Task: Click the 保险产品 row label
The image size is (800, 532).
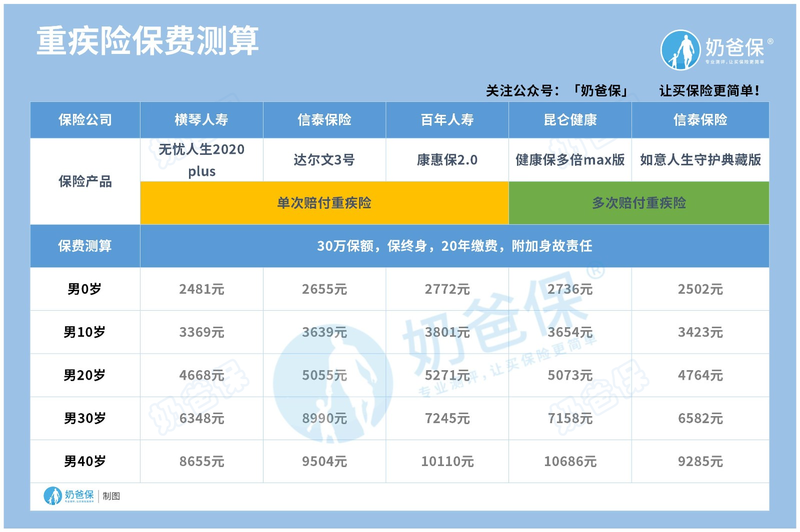Action: point(85,182)
